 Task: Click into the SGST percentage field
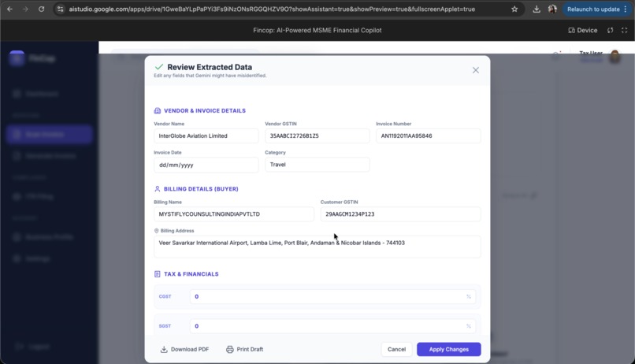[332, 326]
